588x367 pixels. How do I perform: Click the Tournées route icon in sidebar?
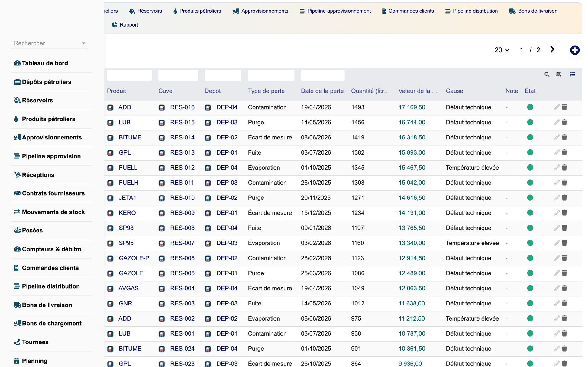pos(17,342)
